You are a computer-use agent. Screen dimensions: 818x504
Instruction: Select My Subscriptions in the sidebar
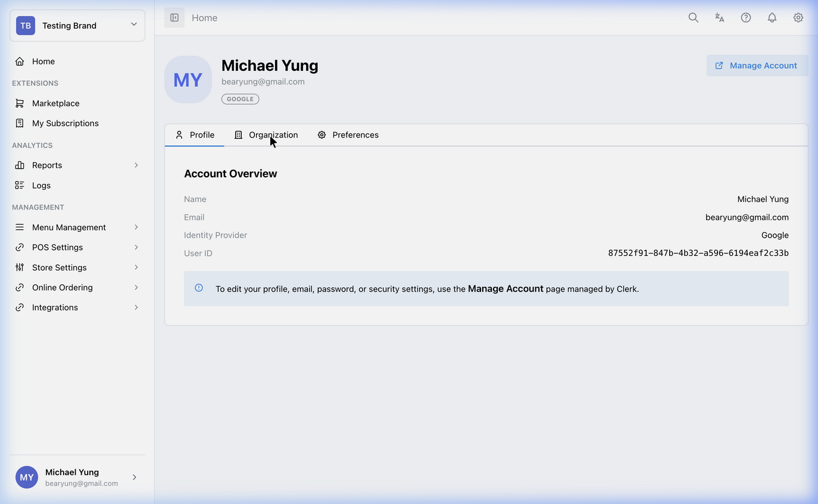point(65,123)
